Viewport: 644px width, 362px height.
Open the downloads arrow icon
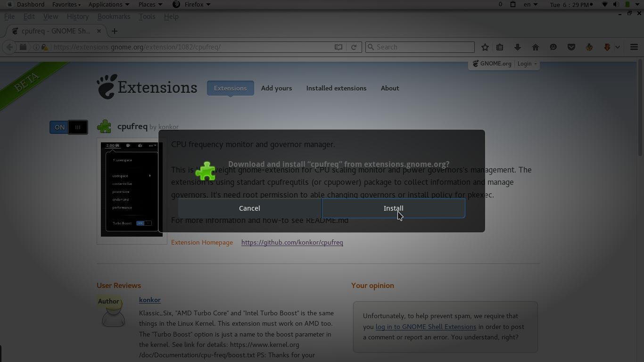[x=517, y=47]
